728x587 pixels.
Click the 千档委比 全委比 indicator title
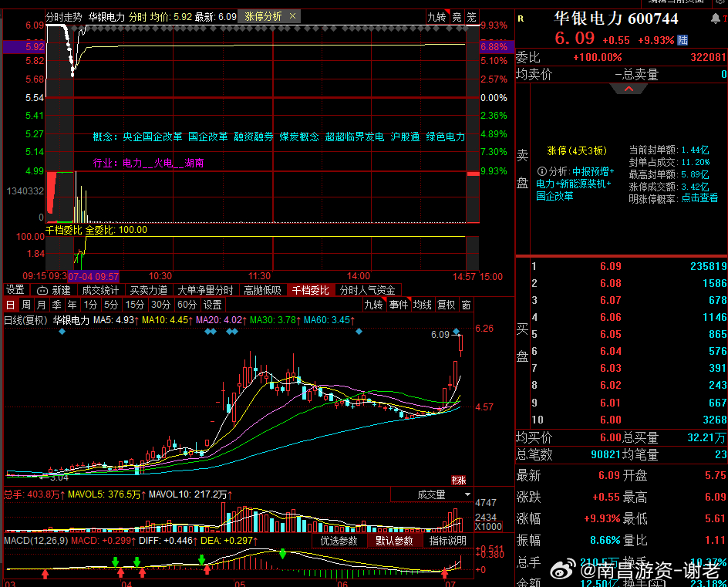96,230
